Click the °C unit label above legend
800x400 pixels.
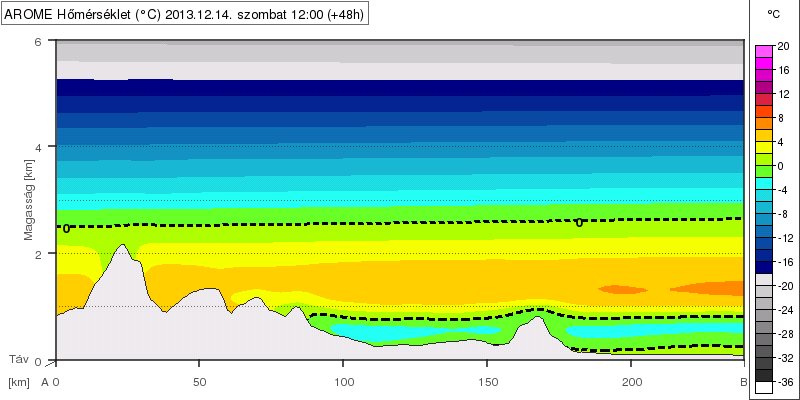[x=773, y=14]
